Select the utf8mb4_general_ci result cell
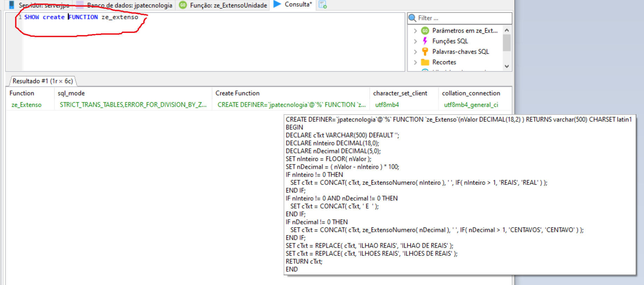This screenshot has width=644, height=285. click(x=471, y=105)
